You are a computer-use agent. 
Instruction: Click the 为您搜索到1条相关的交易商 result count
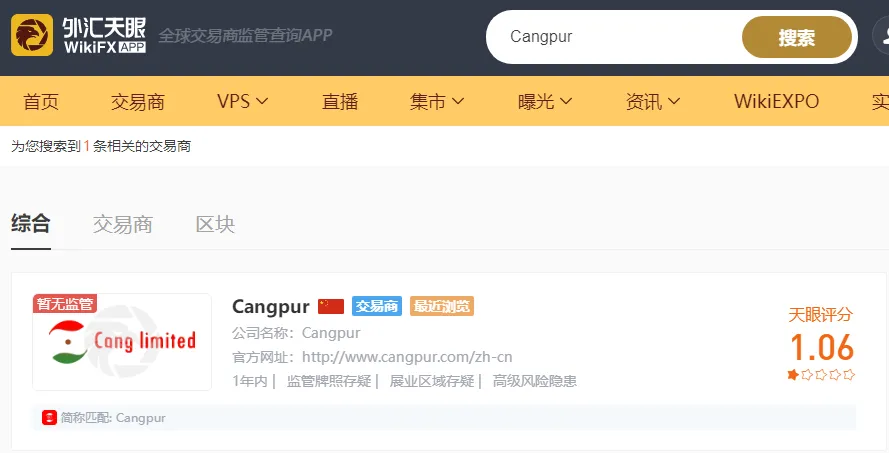pos(101,146)
